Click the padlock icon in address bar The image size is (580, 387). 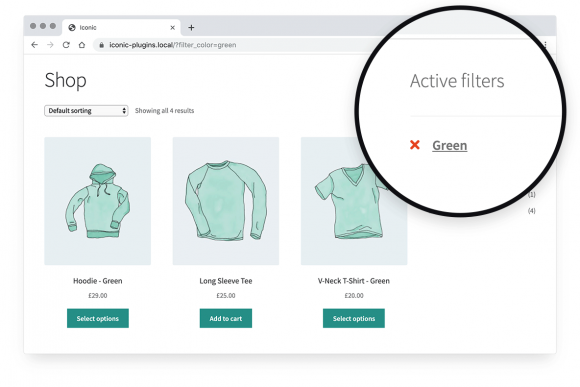pyautogui.click(x=101, y=45)
